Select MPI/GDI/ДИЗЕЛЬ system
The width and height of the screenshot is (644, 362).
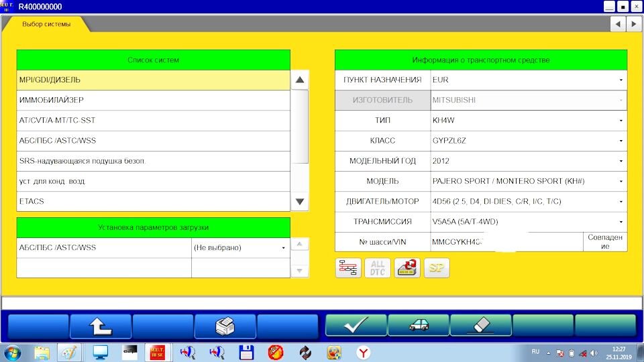[153, 80]
